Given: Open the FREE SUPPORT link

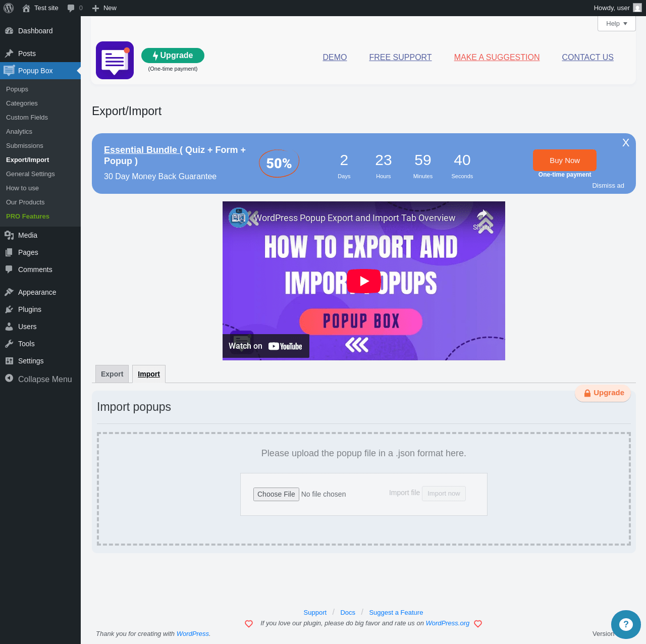Looking at the screenshot, I should (x=400, y=58).
